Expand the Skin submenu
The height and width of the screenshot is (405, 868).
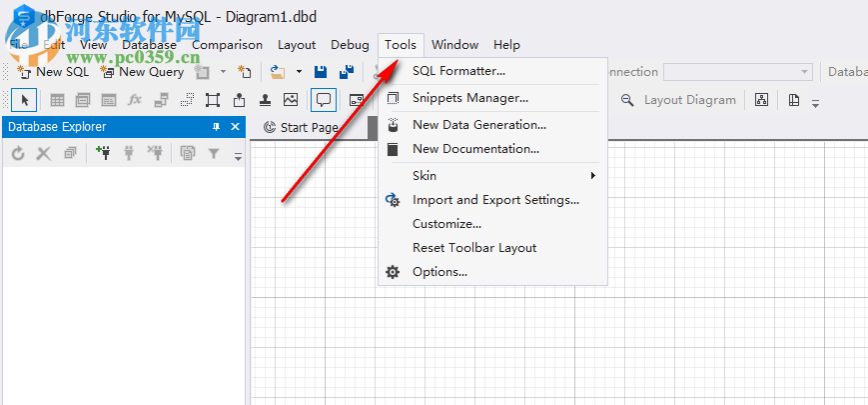tap(493, 176)
